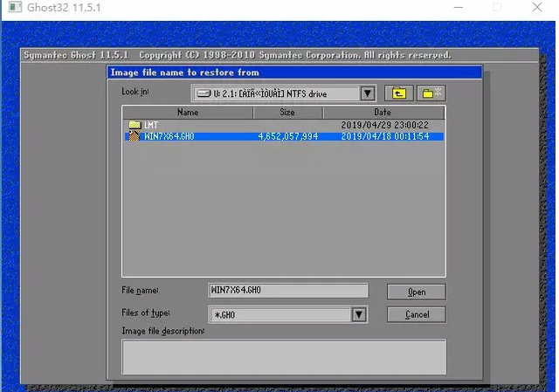Click the LMT folder icon

[135, 125]
